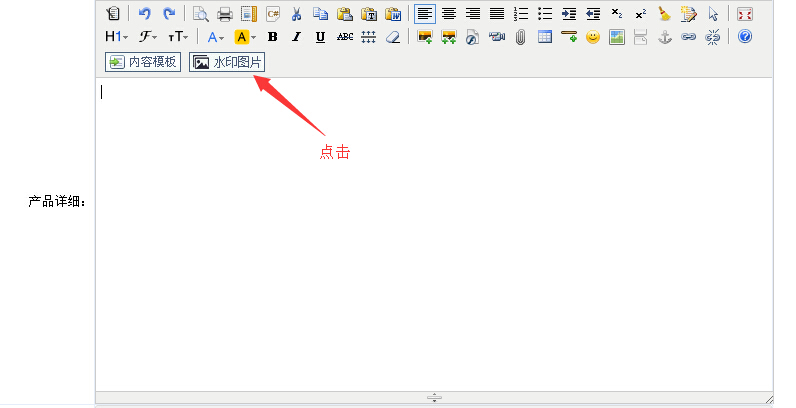Viewport: 796px width, 408px height.
Task: Click inside the product detail editor area
Action: pos(434,234)
